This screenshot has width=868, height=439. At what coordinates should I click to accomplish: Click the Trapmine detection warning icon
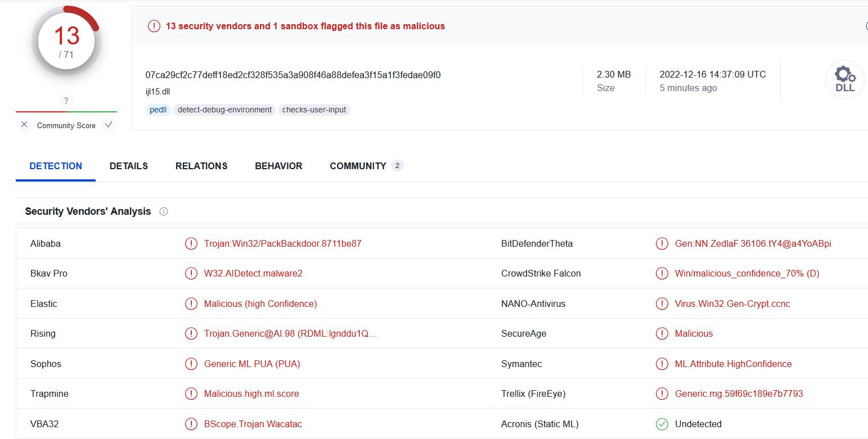pos(191,393)
